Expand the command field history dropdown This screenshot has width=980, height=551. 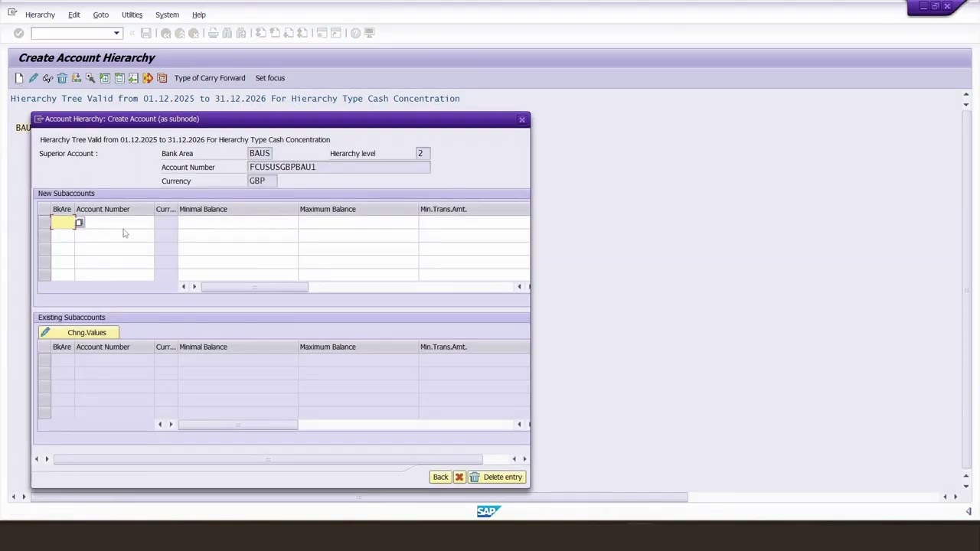point(116,33)
